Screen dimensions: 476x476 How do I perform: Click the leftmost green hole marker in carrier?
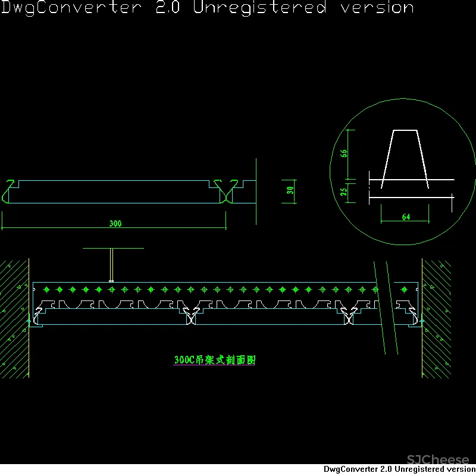[46, 290]
